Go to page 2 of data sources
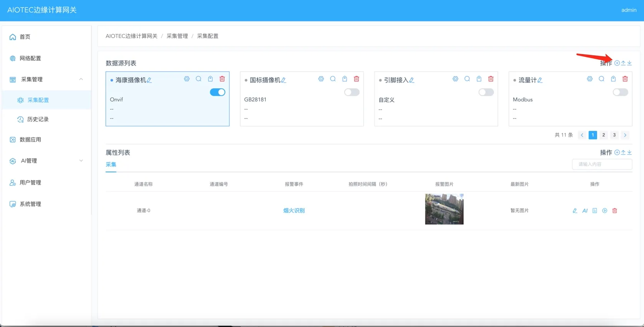 tap(604, 135)
